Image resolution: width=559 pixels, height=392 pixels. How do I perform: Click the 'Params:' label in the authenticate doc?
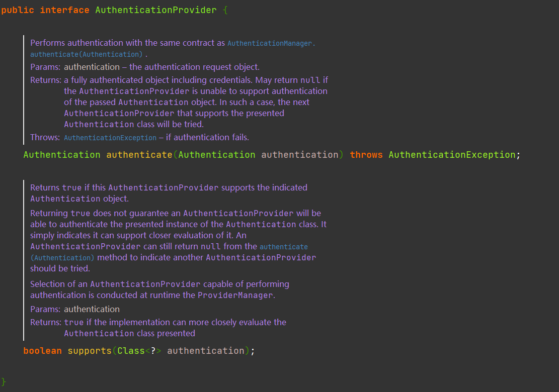pos(45,67)
